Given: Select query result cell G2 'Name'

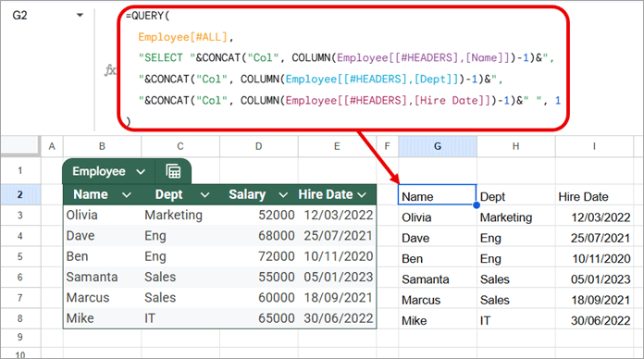Looking at the screenshot, I should coord(438,194).
